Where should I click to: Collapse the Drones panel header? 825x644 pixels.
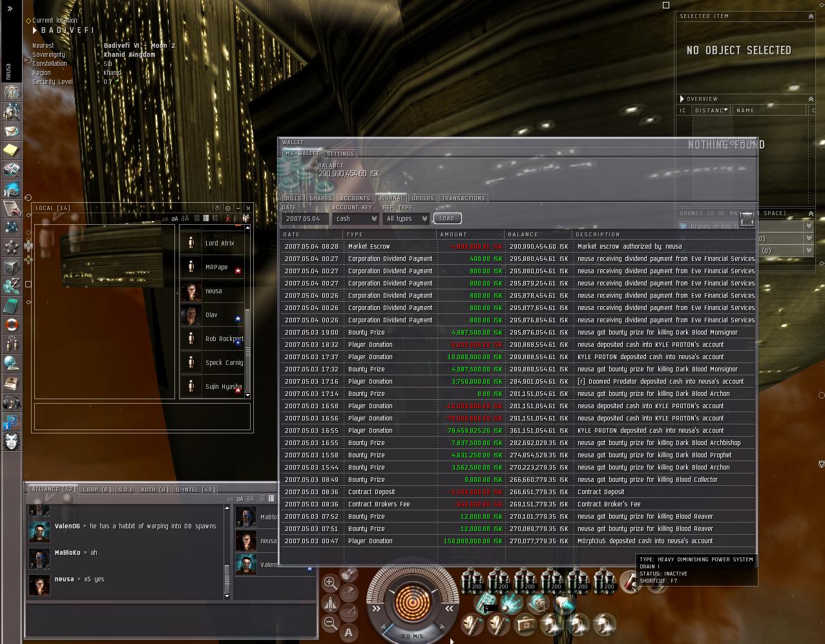pos(811,213)
